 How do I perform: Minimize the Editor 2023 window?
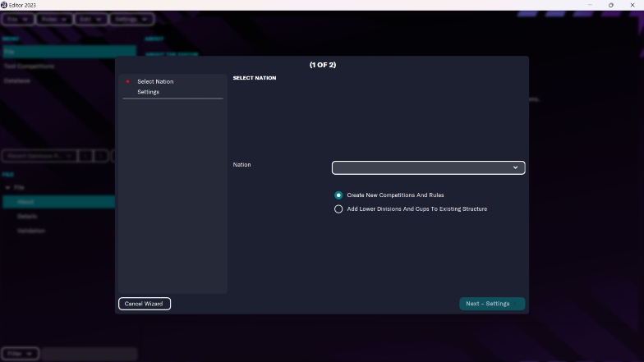(590, 5)
